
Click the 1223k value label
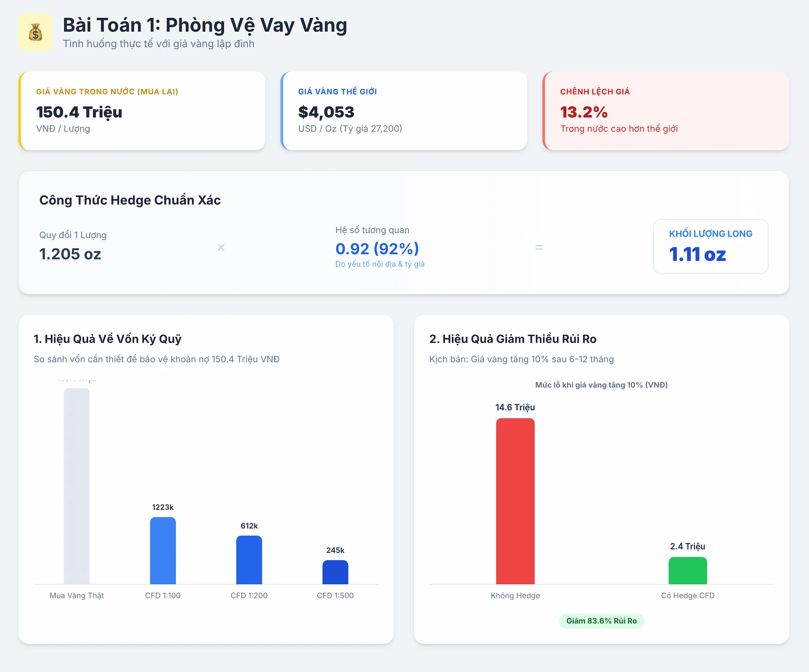coord(163,507)
